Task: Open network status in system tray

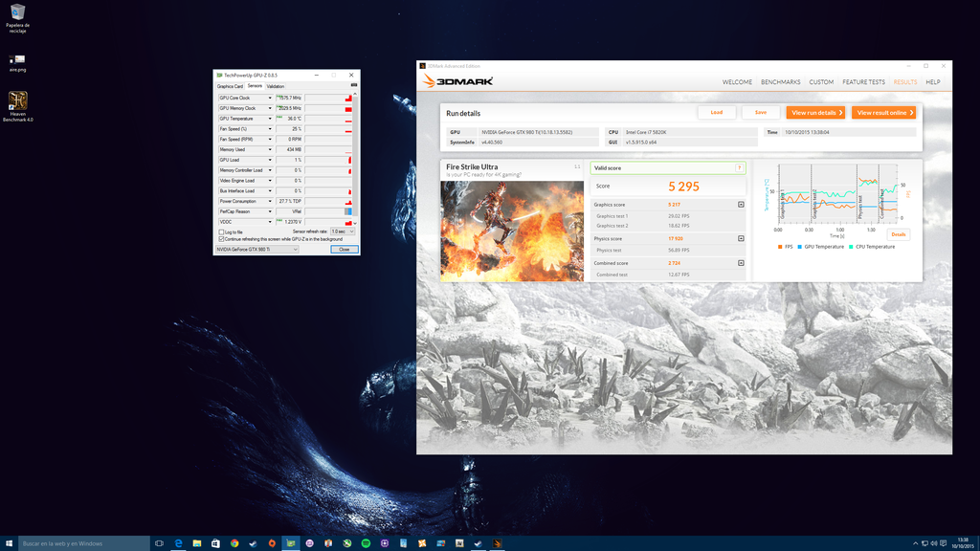Action: click(924, 543)
